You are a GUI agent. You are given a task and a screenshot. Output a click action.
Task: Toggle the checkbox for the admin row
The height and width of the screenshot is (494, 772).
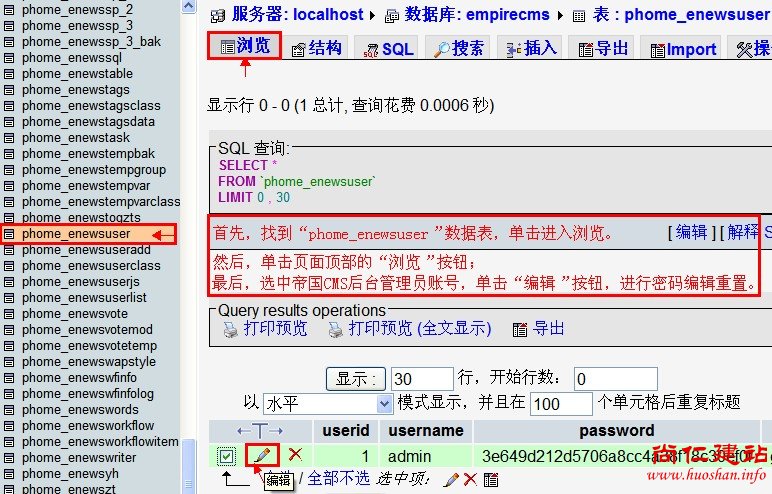(226, 456)
